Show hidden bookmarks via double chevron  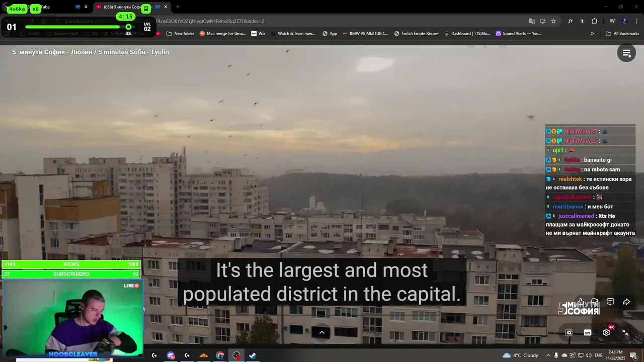click(592, 34)
